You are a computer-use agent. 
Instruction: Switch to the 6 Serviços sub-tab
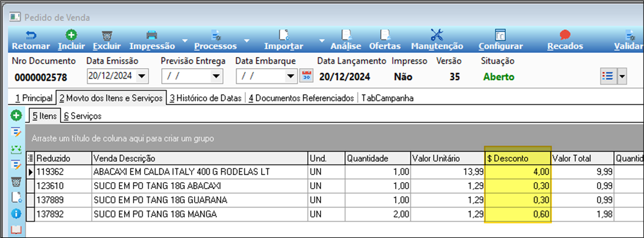pyautogui.click(x=82, y=116)
